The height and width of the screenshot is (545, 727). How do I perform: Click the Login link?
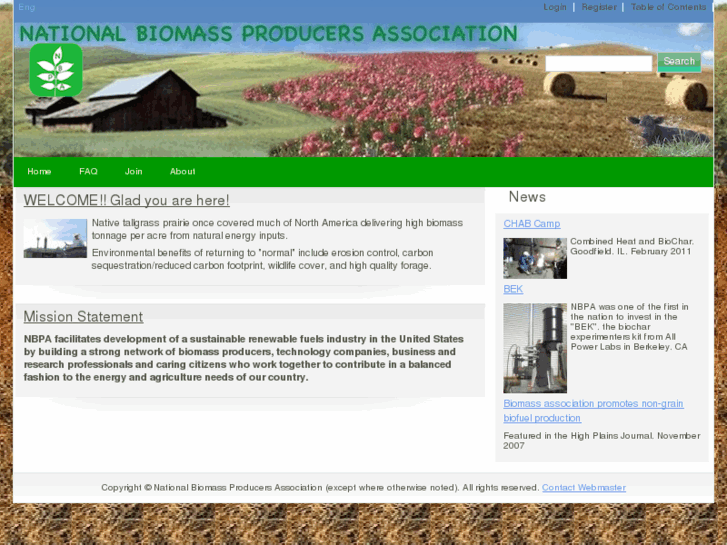[x=554, y=7]
